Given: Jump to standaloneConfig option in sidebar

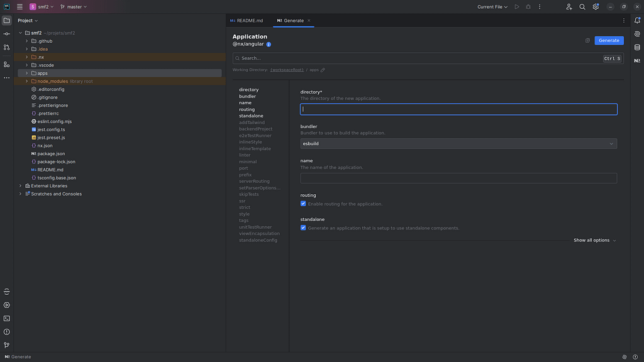Looking at the screenshot, I should 258,240.
